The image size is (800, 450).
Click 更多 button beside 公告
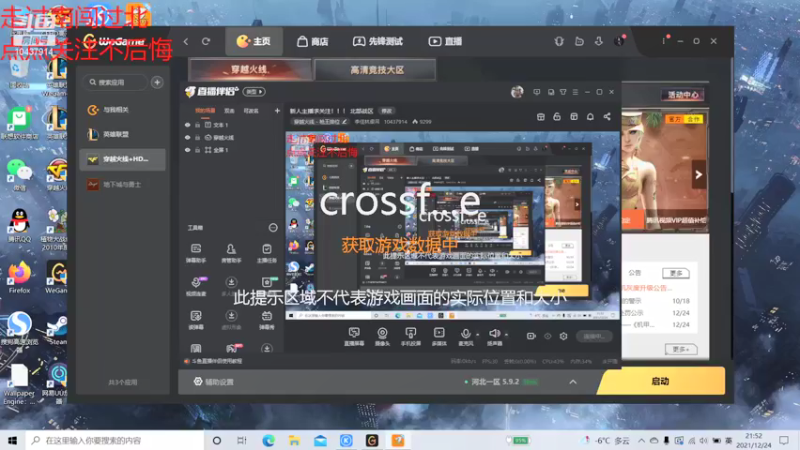pos(676,273)
